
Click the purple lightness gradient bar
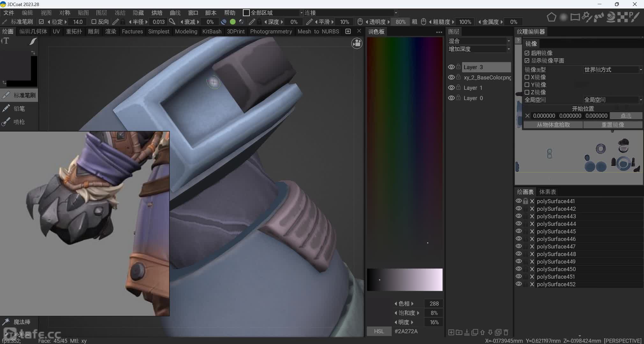pyautogui.click(x=405, y=280)
